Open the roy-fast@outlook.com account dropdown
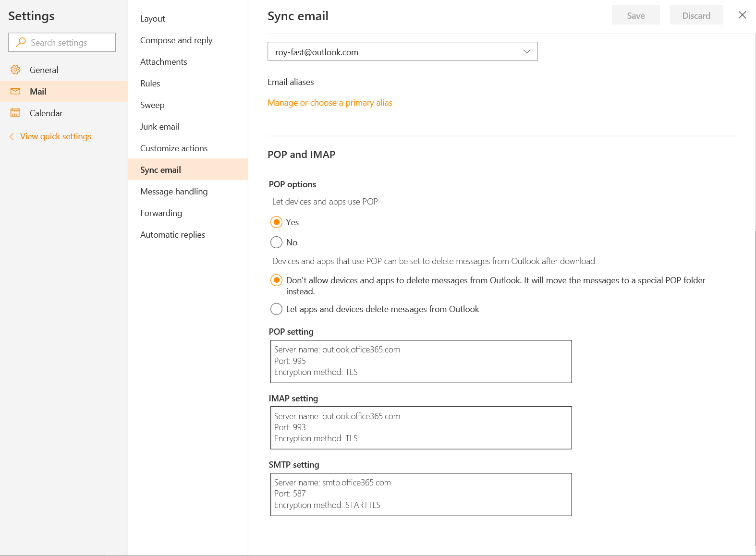 click(402, 51)
